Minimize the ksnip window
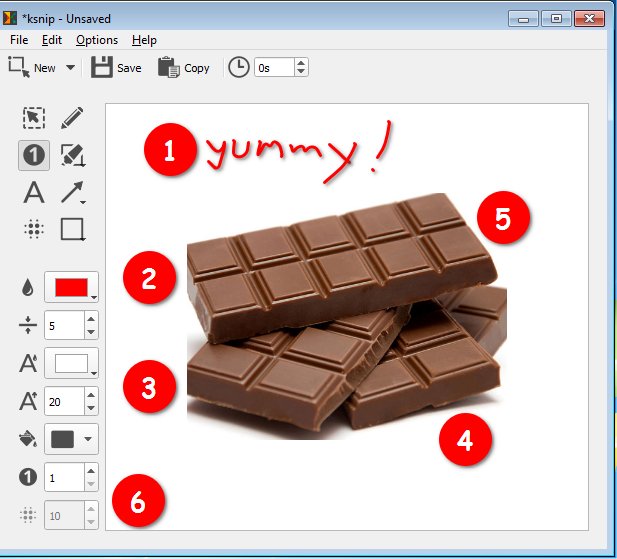Image resolution: width=617 pixels, height=559 pixels. click(523, 18)
